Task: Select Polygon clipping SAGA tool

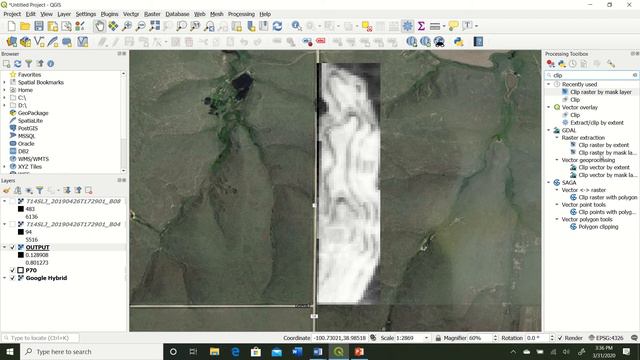Action: click(598, 227)
